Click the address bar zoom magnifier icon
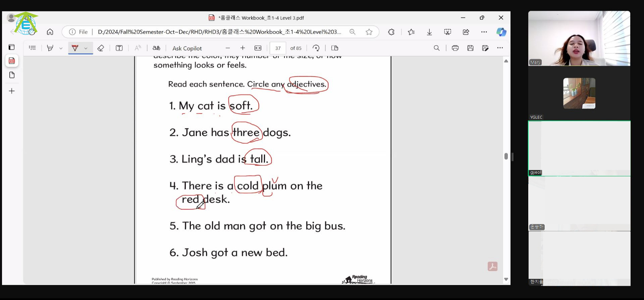 pos(352,32)
